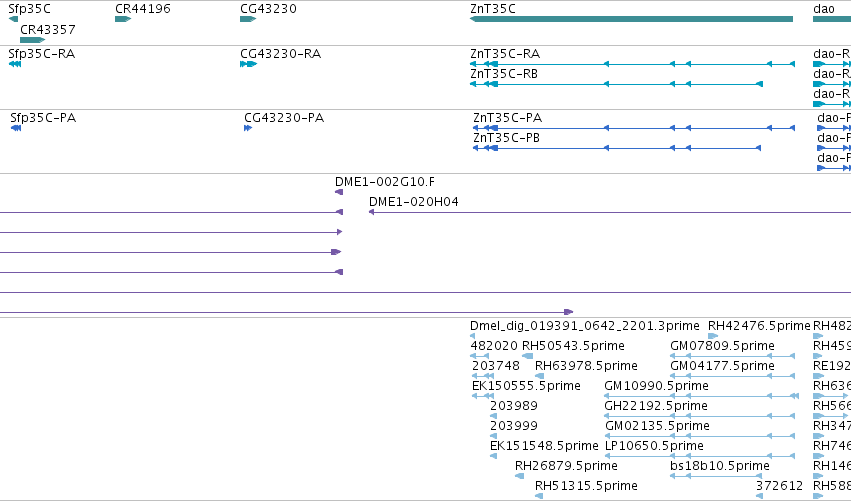Open the Sfp35C-RA transcript

pyautogui.click(x=15, y=64)
